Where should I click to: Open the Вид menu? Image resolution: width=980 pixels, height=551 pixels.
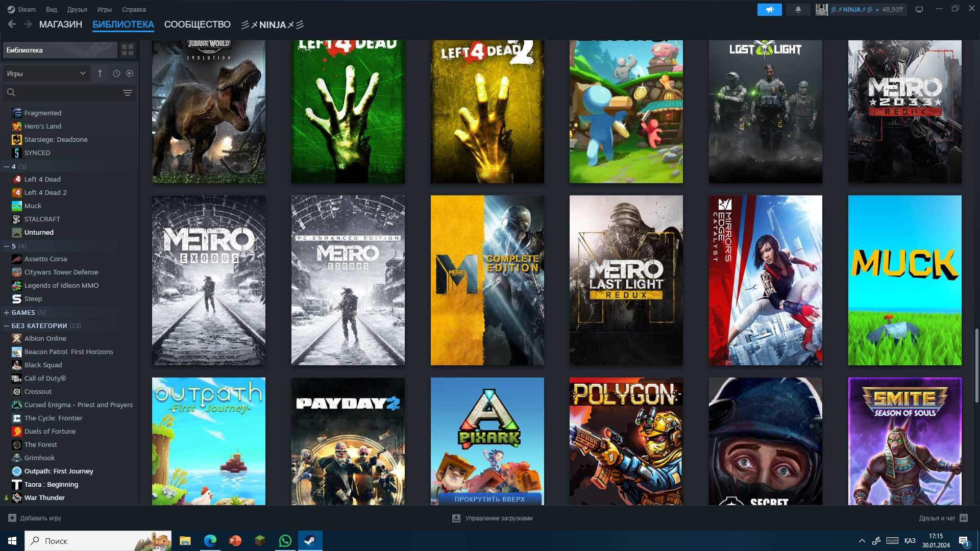52,9
